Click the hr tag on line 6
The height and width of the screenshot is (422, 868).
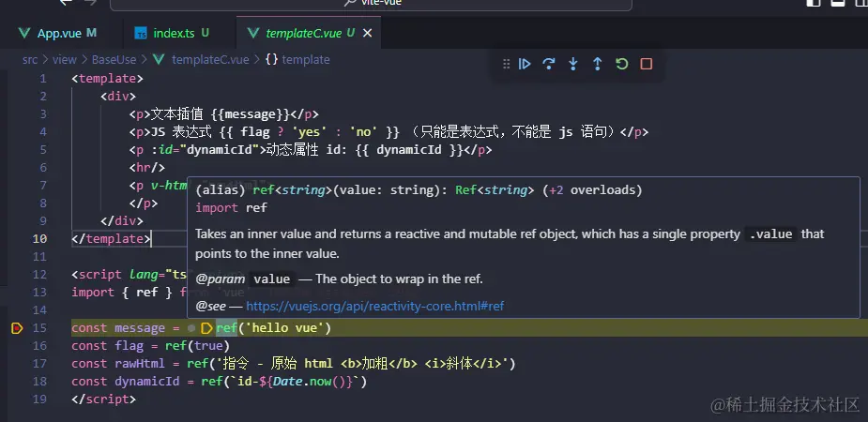tap(146, 168)
